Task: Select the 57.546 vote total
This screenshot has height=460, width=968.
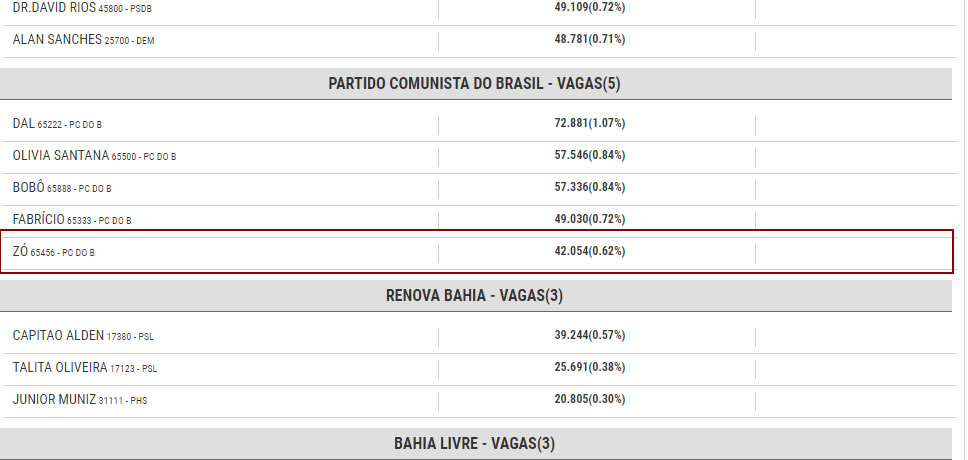Action: pyautogui.click(x=590, y=155)
